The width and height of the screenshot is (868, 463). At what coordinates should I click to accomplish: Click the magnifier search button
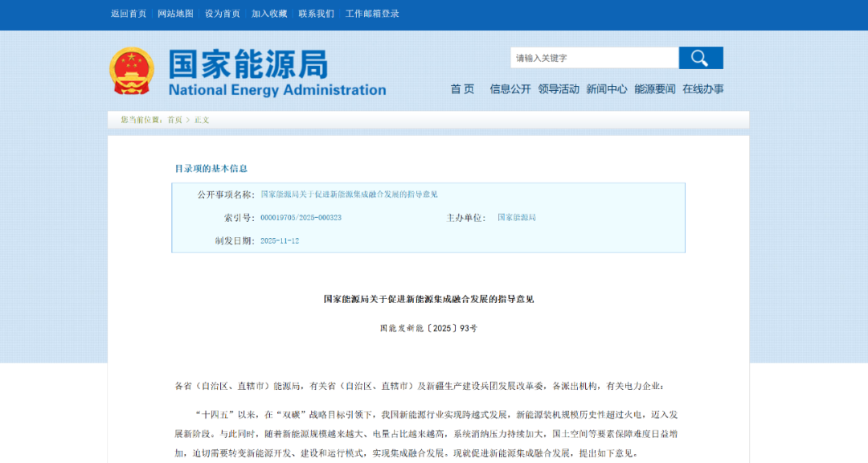pyautogui.click(x=701, y=58)
